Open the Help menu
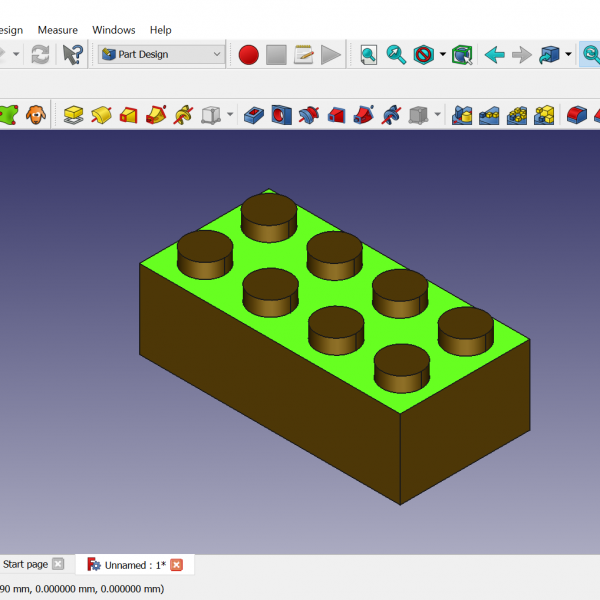The height and width of the screenshot is (600, 600). click(160, 30)
